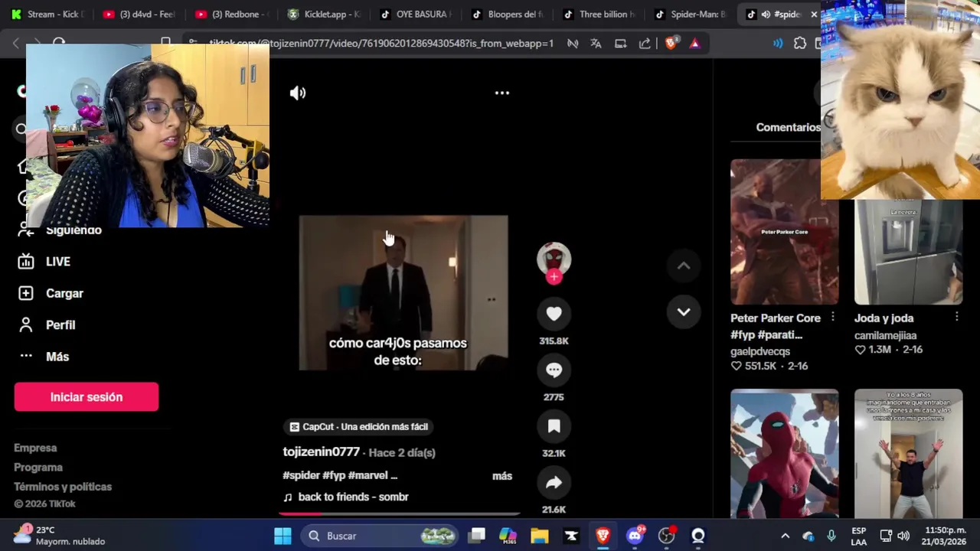Screen dimensions: 980x551
Task: Open the man with raised arms video thumbnail
Action: pyautogui.click(x=908, y=454)
